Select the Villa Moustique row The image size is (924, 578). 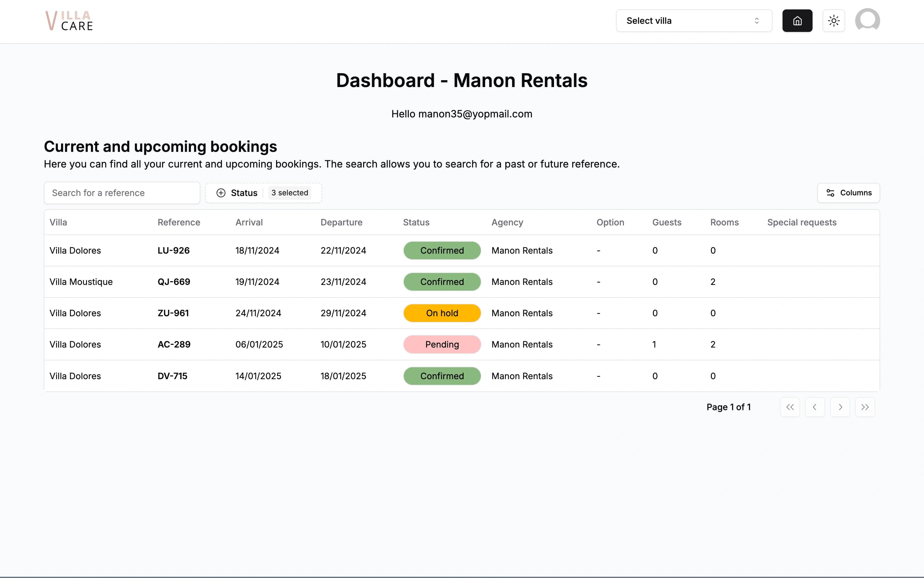[81, 282]
